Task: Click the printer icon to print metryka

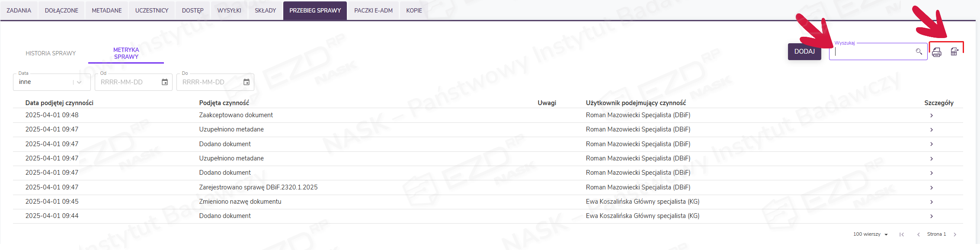Action: [x=937, y=52]
